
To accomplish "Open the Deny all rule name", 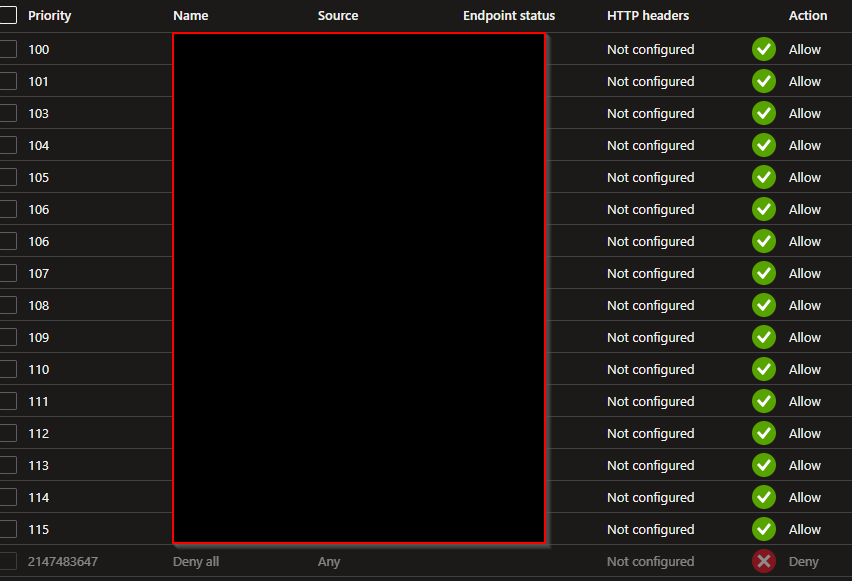I will 196,561.
